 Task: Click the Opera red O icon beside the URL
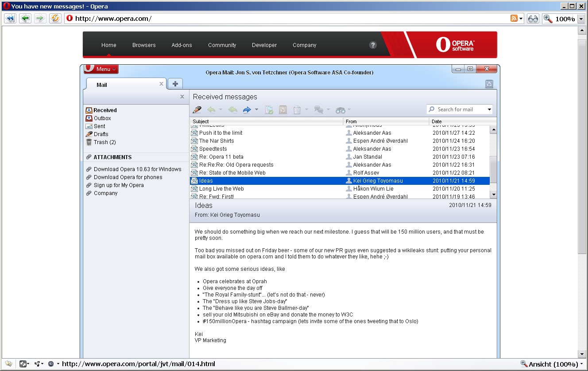pyautogui.click(x=69, y=18)
